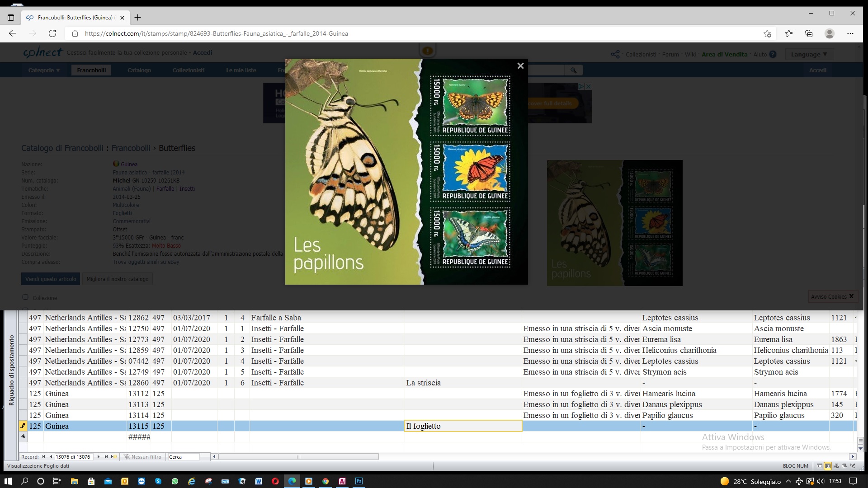Click the Farfalle theme link
Viewport: 868px width, 488px height.
coord(165,188)
